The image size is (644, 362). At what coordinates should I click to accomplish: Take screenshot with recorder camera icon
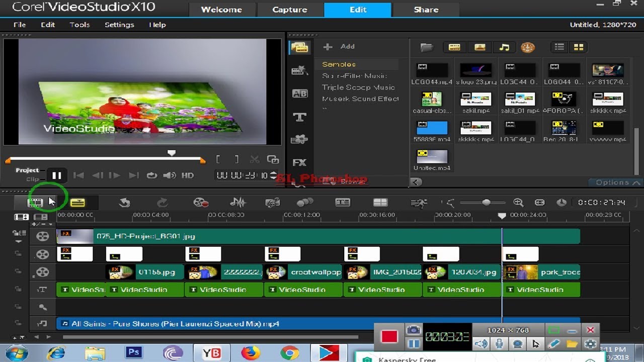coord(414,330)
